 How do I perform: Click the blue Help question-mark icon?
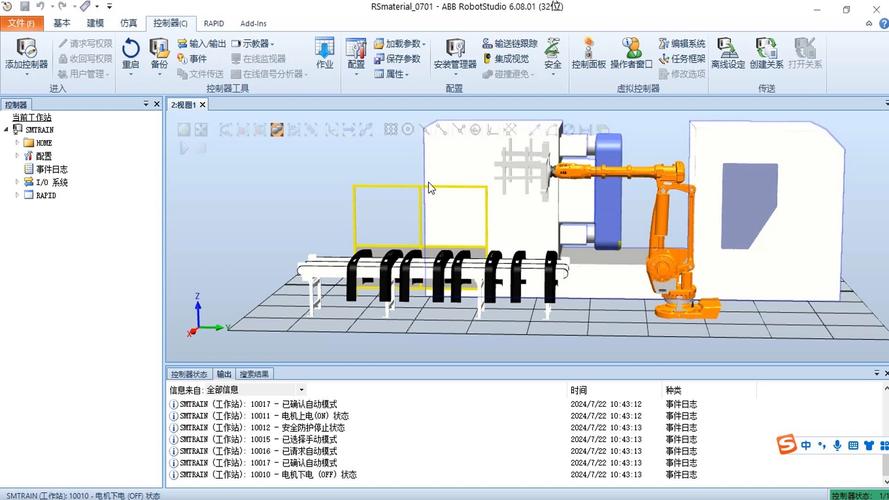tap(884, 24)
